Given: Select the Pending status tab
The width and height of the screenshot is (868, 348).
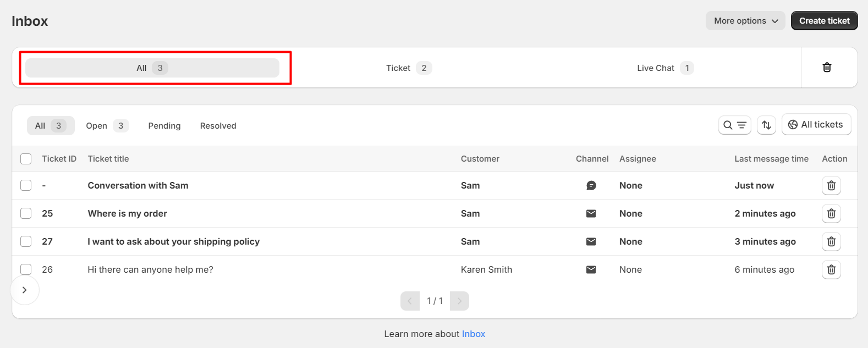Looking at the screenshot, I should point(164,126).
